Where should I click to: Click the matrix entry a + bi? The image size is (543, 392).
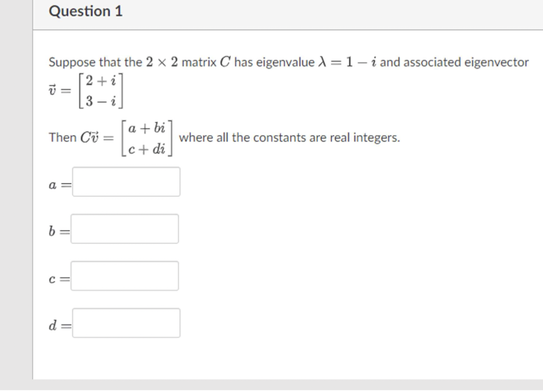(147, 129)
